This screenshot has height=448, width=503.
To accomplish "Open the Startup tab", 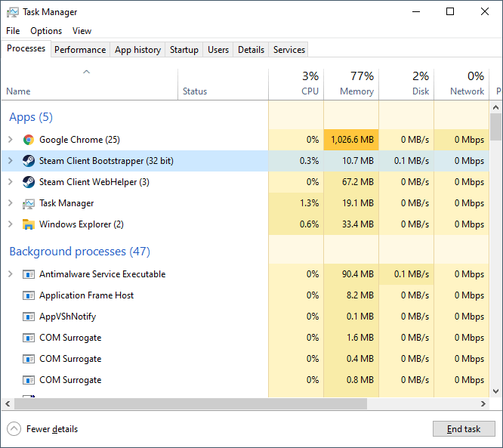I will pyautogui.click(x=184, y=50).
